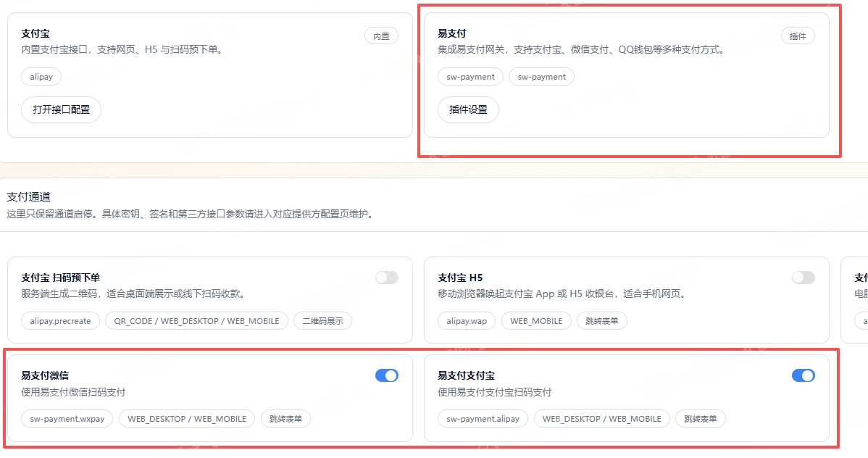Image resolution: width=868 pixels, height=458 pixels.
Task: Disable the 易支付微信 channel switch
Action: 386,375
